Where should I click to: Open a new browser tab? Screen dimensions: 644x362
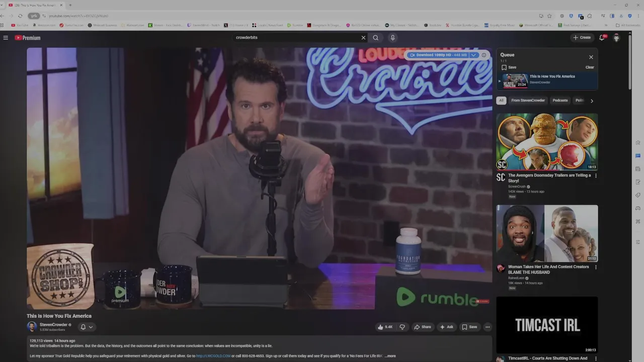[70, 5]
